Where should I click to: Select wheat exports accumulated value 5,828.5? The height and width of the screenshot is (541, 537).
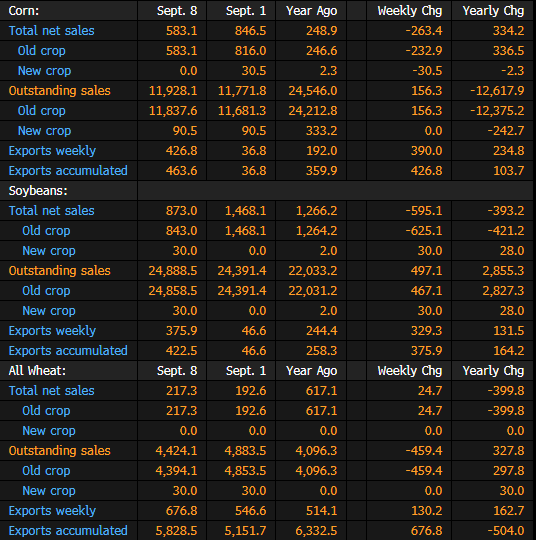[x=176, y=531]
